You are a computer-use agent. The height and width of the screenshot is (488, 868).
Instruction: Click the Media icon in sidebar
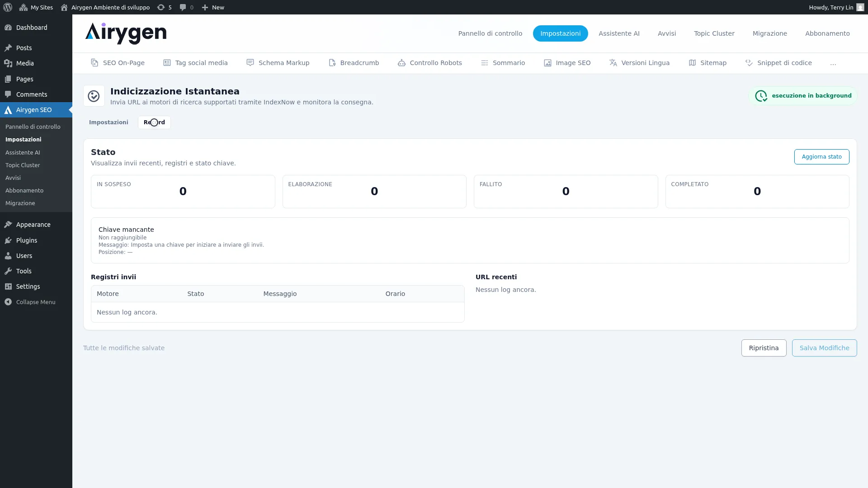8,63
